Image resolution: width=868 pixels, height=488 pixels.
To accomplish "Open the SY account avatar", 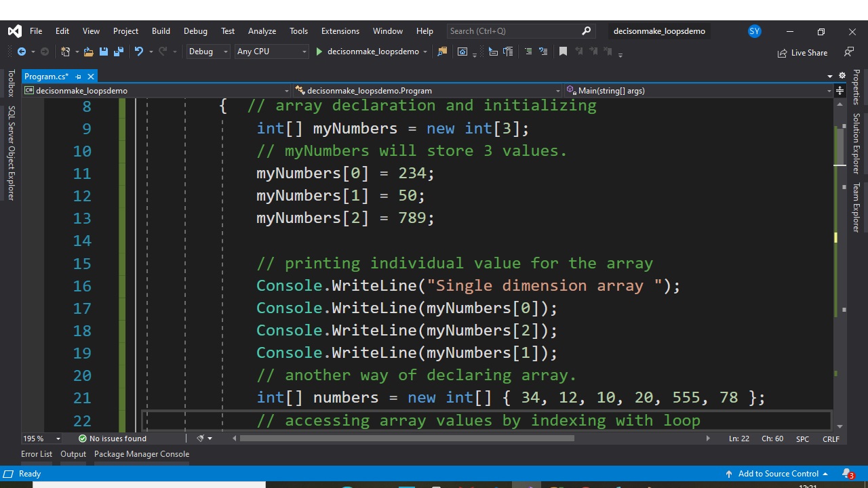I will 754,30.
